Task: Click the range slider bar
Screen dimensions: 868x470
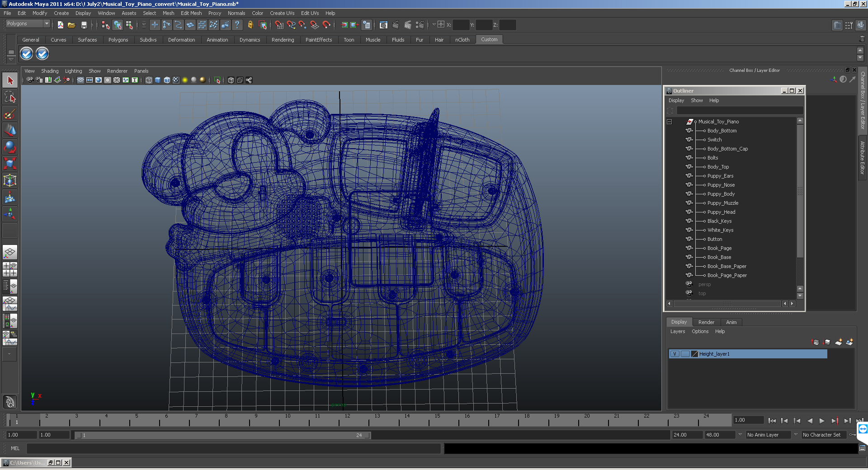Action: [x=222, y=435]
